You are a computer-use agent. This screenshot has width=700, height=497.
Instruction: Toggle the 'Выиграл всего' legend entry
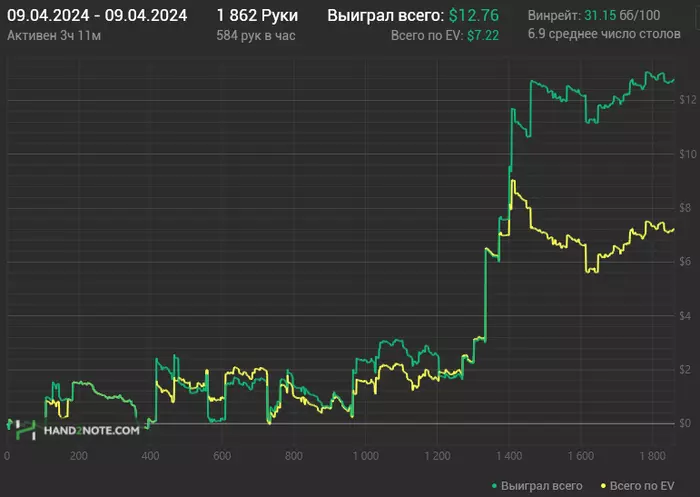537,486
